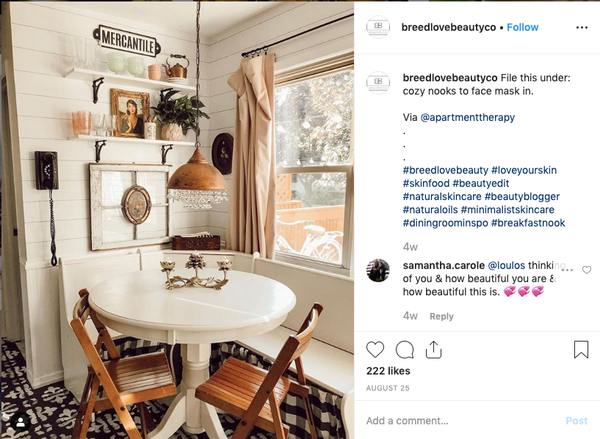
Task: Reply to samantha.carole's comment
Action: pos(441,316)
